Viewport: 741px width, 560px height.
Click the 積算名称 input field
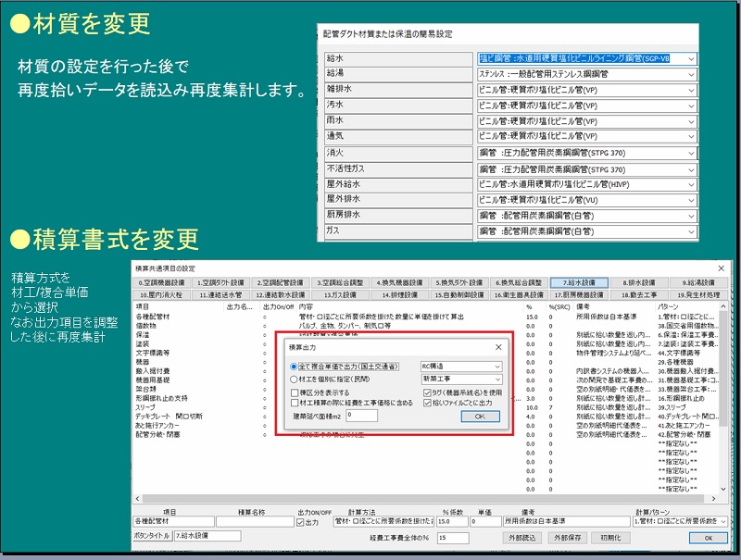pyautogui.click(x=256, y=521)
